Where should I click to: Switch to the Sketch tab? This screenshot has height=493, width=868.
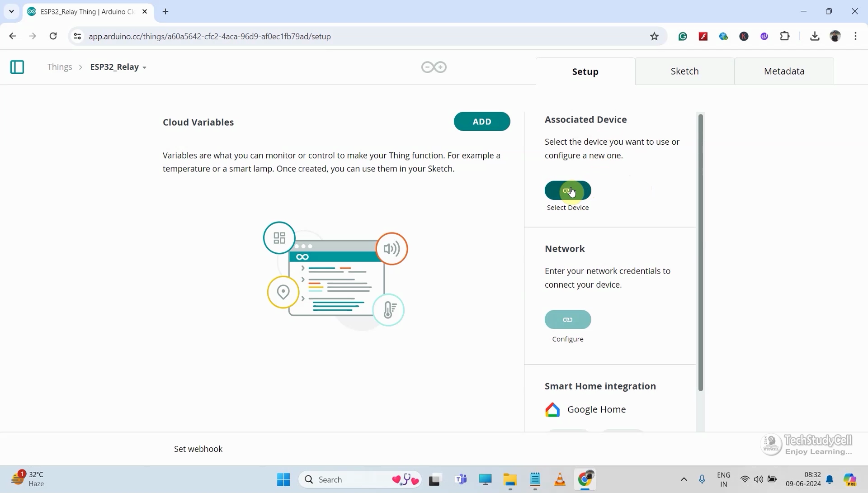685,71
